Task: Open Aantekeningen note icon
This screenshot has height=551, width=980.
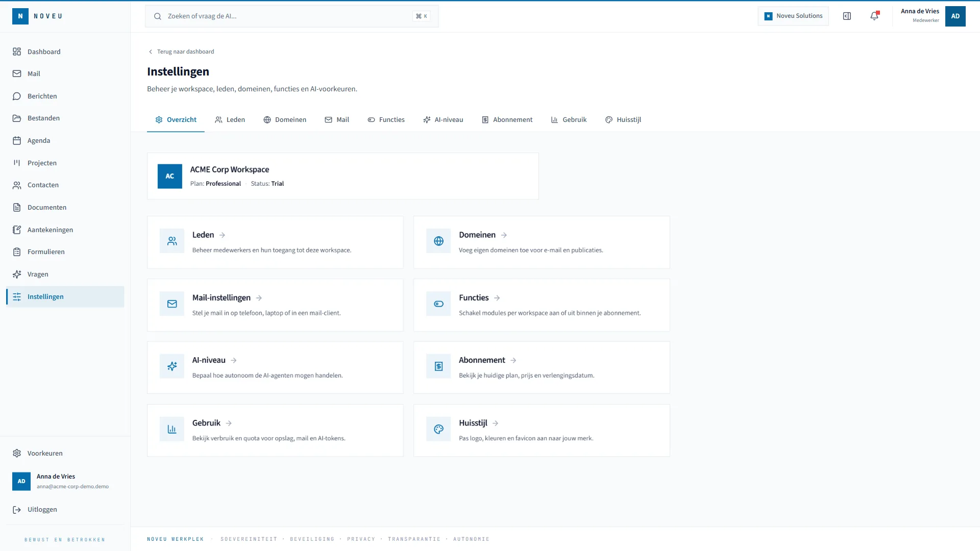Action: [17, 230]
